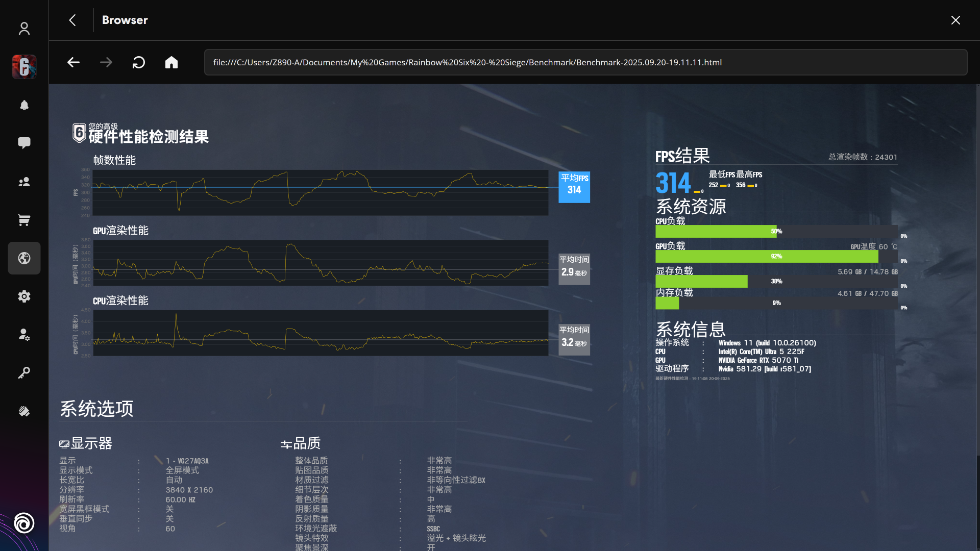The image size is (980, 551).
Task: Click the Ubisoft swirl logo
Action: pyautogui.click(x=24, y=523)
